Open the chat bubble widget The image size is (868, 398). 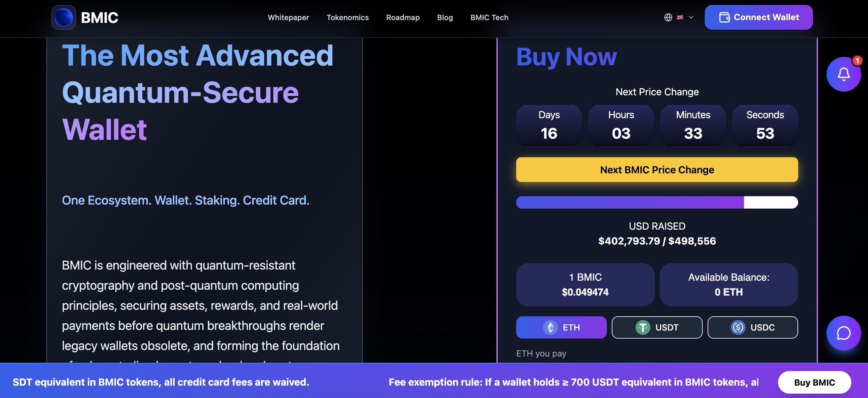pyautogui.click(x=843, y=333)
